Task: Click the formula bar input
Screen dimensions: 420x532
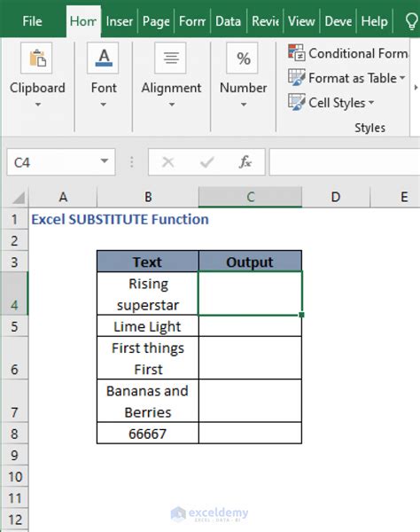Action: pos(345,162)
